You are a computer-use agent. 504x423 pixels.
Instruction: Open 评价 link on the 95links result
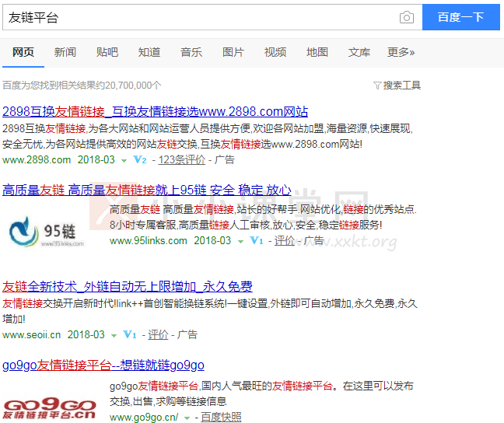pyautogui.click(x=285, y=240)
